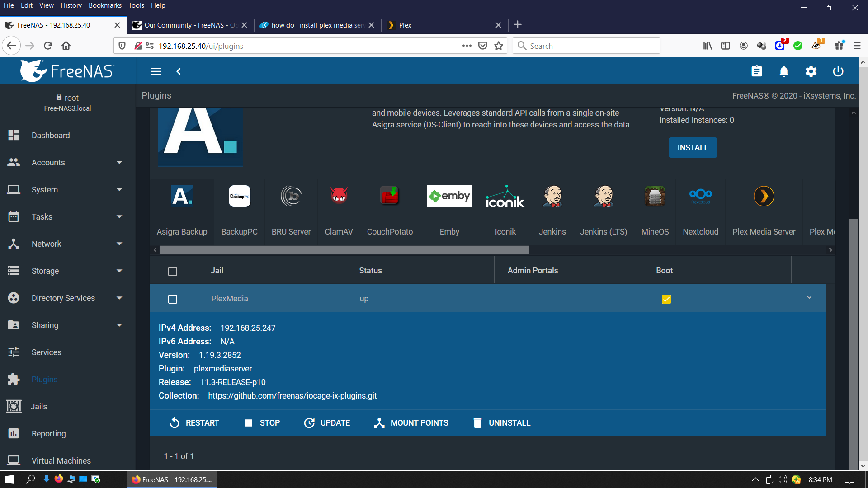Open Services in the sidebar
The width and height of the screenshot is (868, 488).
pyautogui.click(x=47, y=352)
